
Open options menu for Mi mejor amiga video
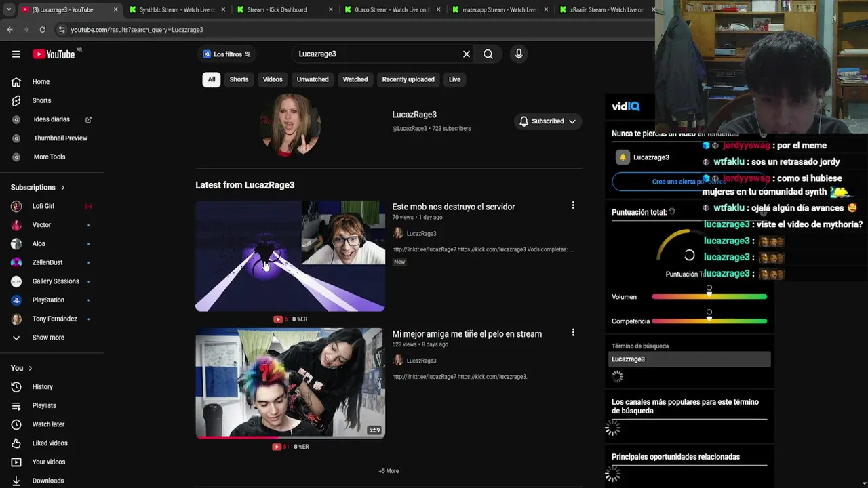pyautogui.click(x=573, y=333)
